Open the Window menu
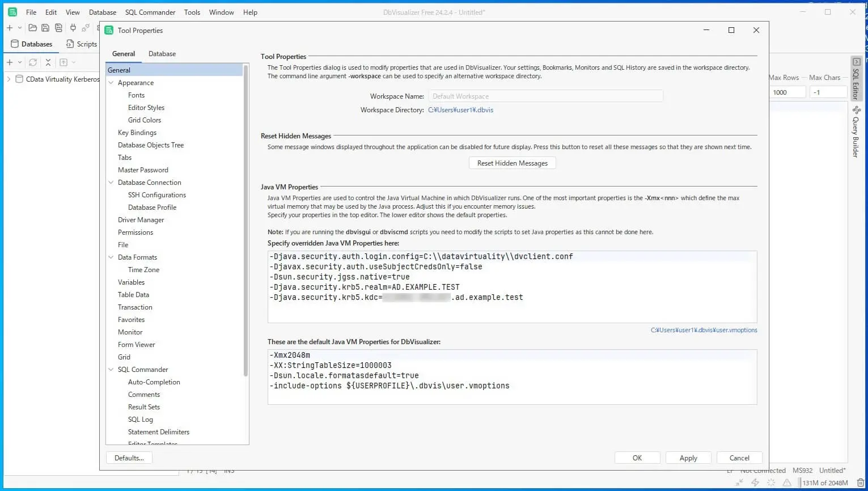Screen dimensions: 868x491 point(222,12)
